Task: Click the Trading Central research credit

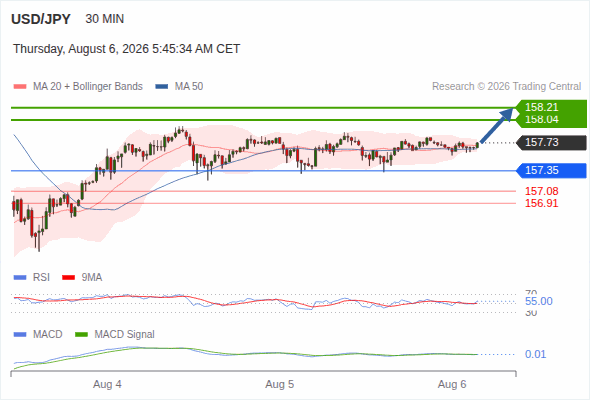Action: pos(506,87)
